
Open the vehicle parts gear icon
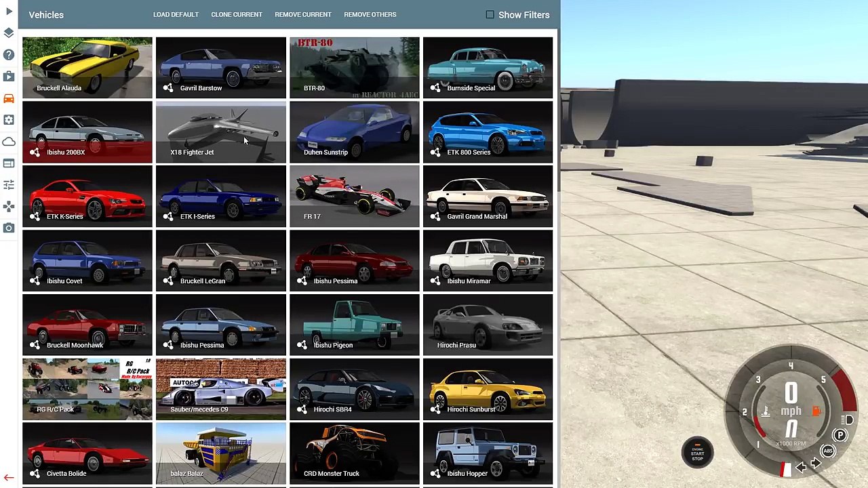point(9,119)
